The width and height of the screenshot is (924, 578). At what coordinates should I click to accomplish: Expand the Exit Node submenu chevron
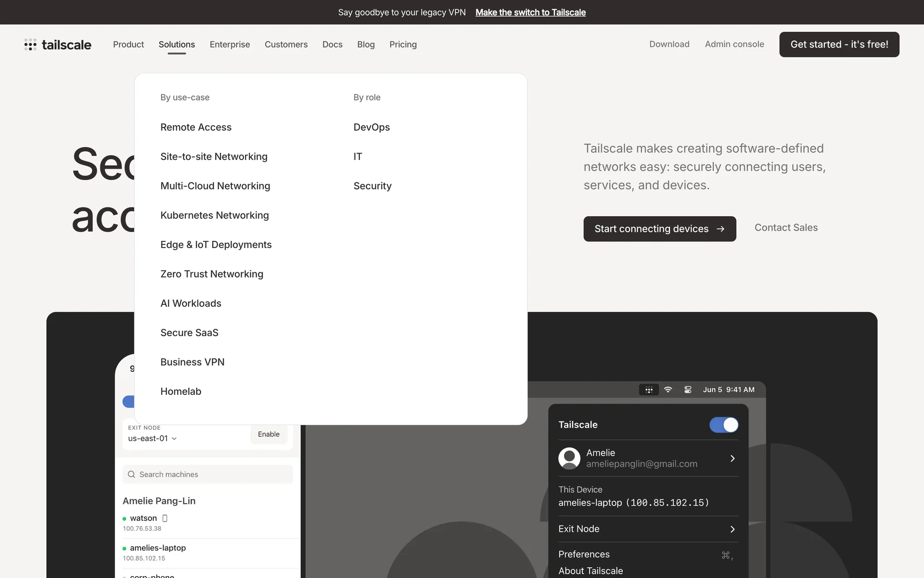[x=732, y=529]
